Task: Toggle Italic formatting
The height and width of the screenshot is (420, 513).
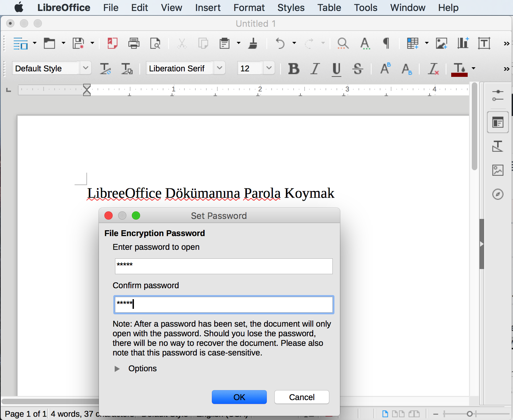Action: coord(315,69)
